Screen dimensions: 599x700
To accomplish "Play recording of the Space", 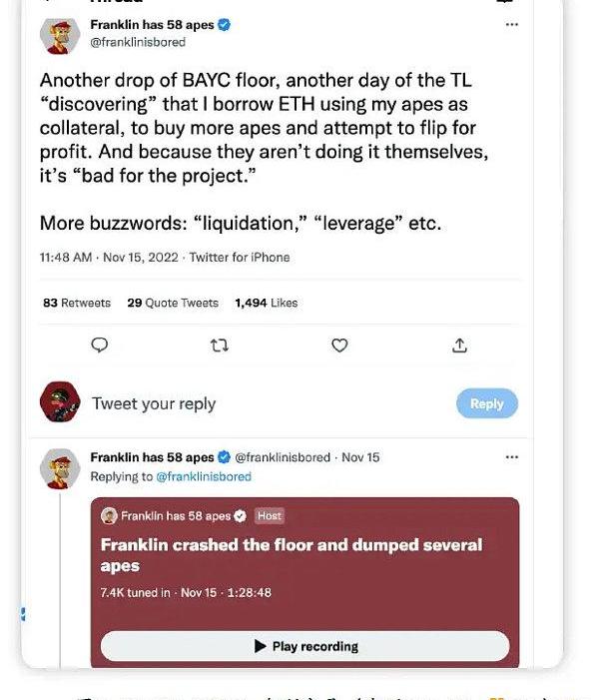I will coord(304,646).
